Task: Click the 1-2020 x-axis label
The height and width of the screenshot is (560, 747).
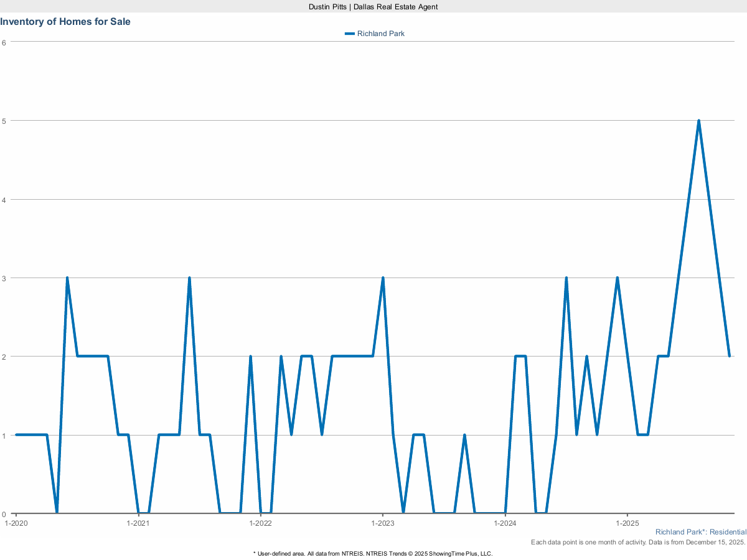Action: pos(16,523)
